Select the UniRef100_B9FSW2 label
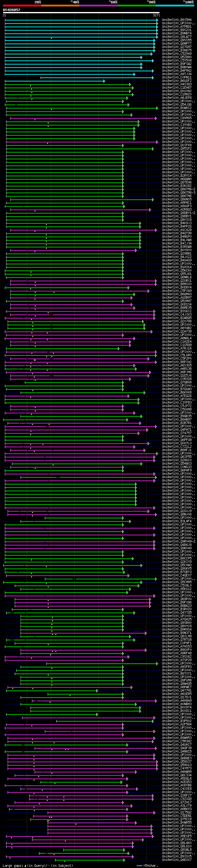 click(177, 64)
